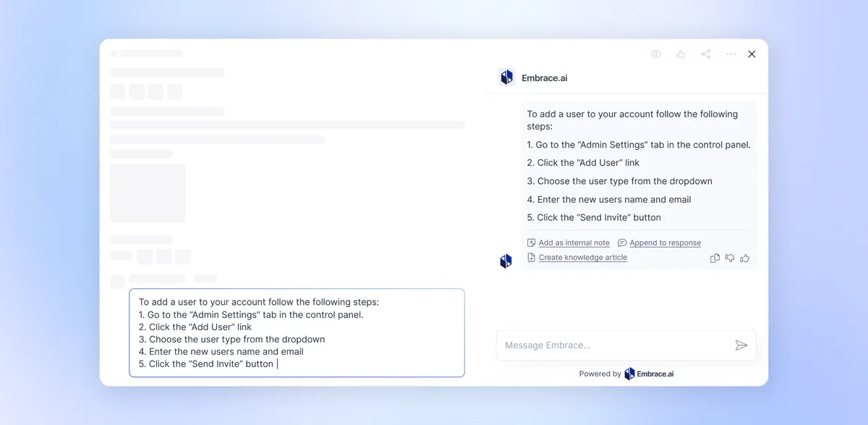Image resolution: width=868 pixels, height=425 pixels.
Task: Click the Embrace avatar beside the chat message
Action: point(506,261)
